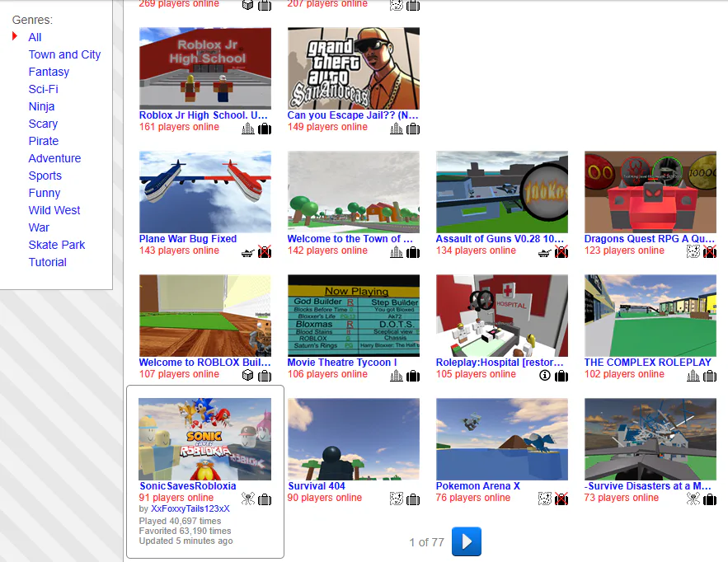Screen dimensions: 728x562
Task: Filter games by Skate Park genre
Action: point(57,245)
